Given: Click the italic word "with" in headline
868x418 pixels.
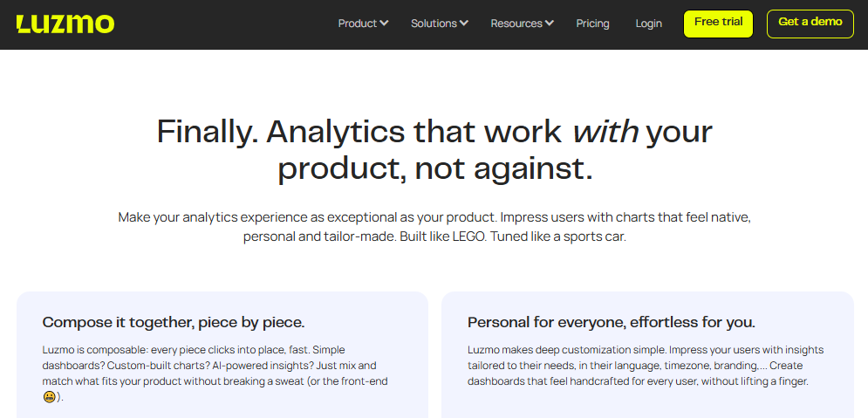Looking at the screenshot, I should [x=605, y=132].
